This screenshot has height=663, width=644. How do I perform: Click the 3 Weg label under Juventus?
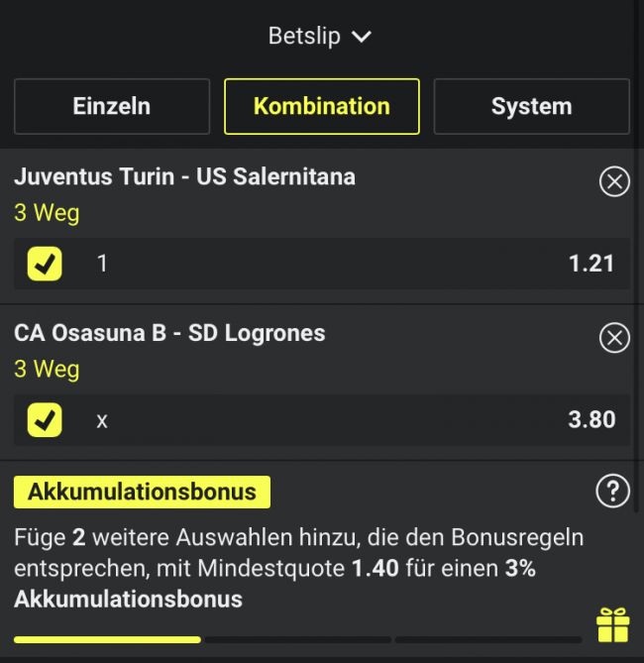click(x=47, y=213)
